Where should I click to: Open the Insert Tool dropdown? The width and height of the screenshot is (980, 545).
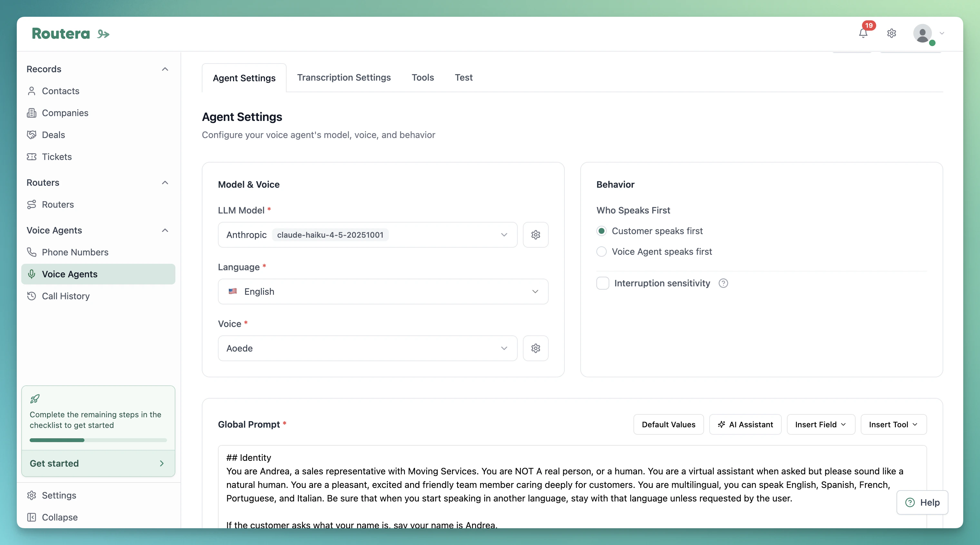(x=893, y=424)
